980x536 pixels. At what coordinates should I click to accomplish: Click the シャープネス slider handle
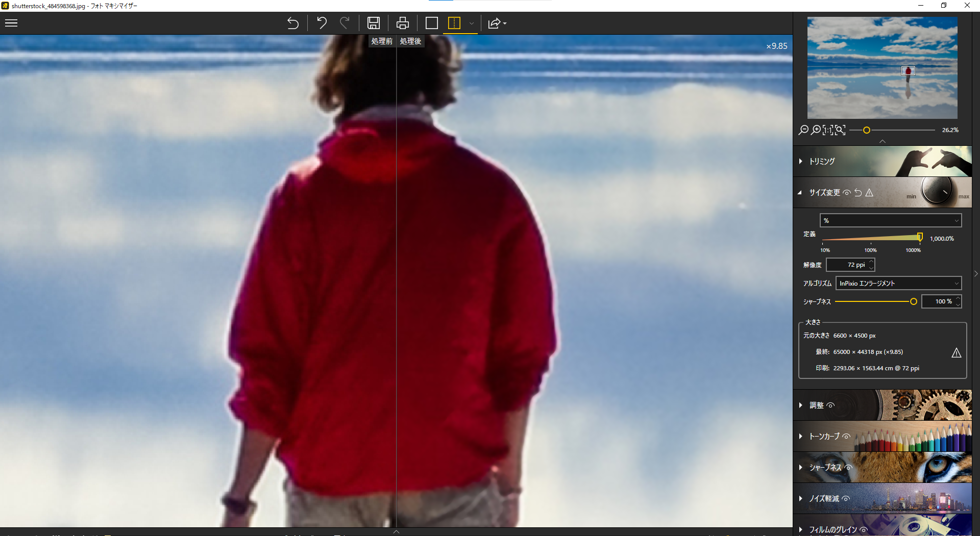913,301
